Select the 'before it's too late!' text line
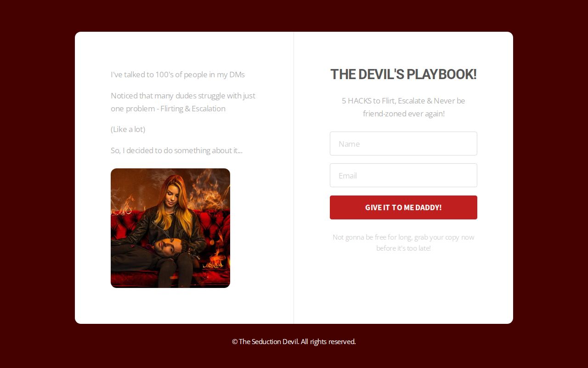Image resolution: width=588 pixels, height=368 pixels. click(403, 248)
